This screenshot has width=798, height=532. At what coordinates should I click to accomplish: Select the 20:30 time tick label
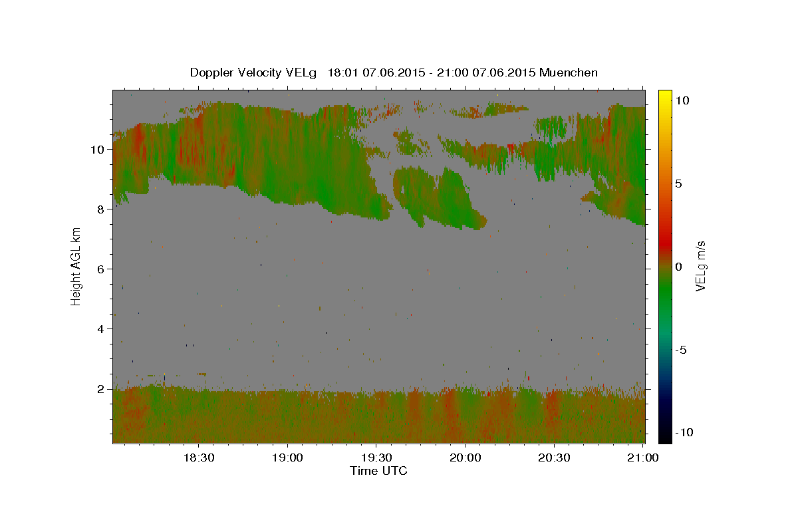click(554, 458)
